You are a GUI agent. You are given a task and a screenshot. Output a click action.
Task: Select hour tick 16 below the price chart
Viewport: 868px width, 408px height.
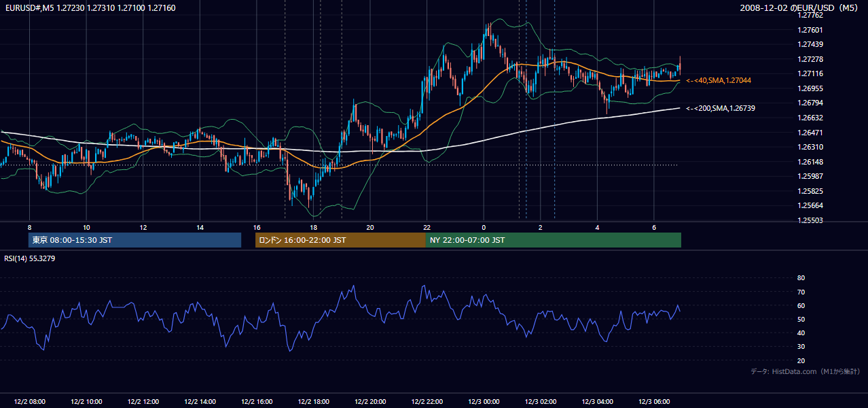(257, 227)
